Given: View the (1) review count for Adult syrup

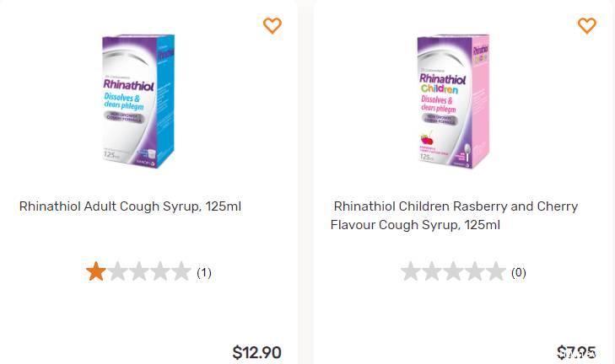Looking at the screenshot, I should coord(204,272).
